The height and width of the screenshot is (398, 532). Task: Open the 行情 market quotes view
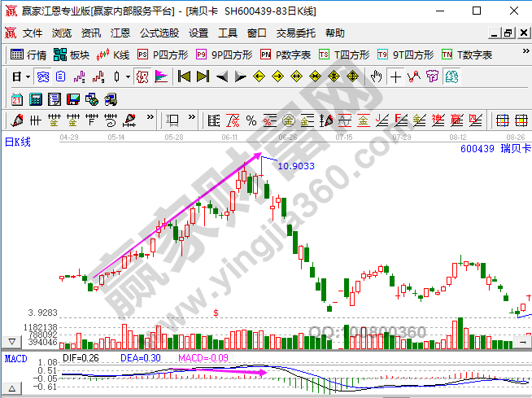(x=28, y=55)
